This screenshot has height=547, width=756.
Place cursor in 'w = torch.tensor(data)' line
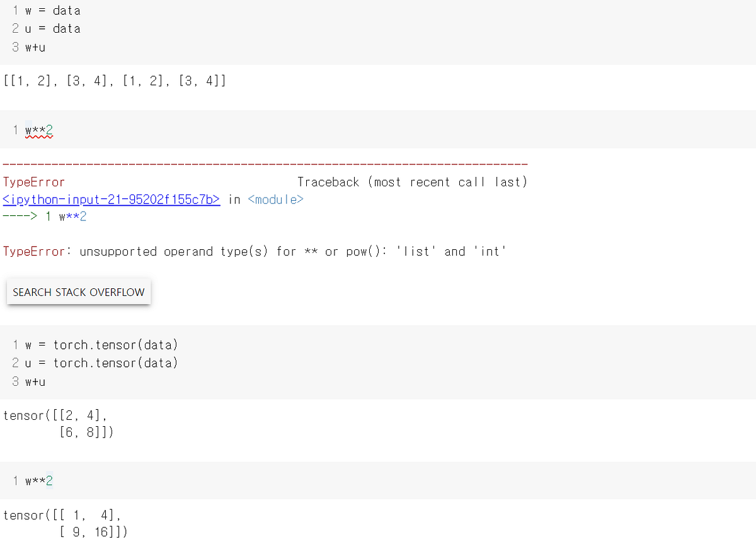(101, 345)
